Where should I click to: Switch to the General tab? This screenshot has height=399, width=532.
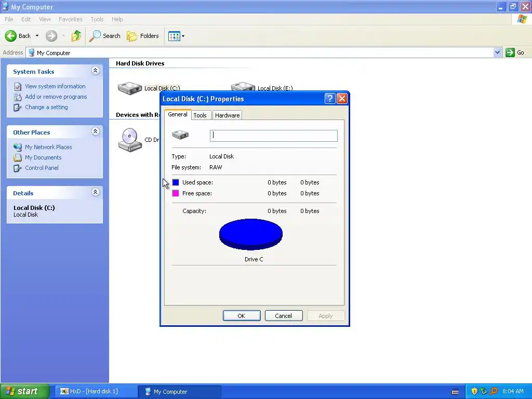tap(178, 114)
